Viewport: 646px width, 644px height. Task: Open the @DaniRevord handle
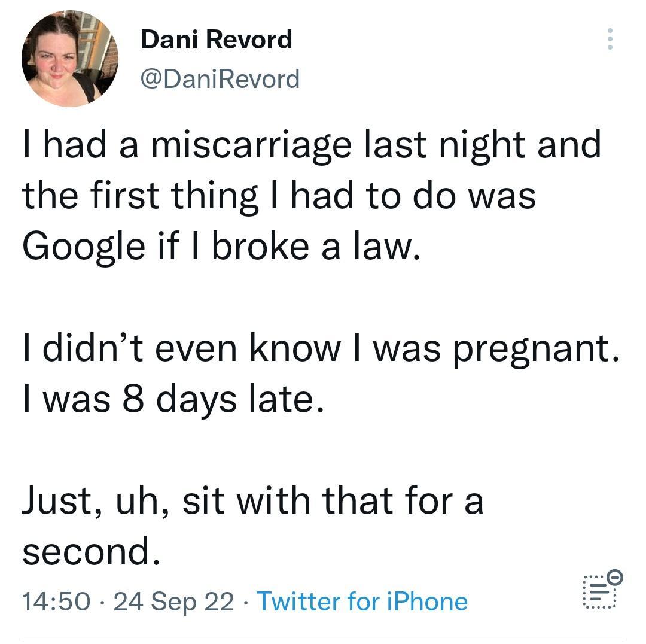coord(220,78)
